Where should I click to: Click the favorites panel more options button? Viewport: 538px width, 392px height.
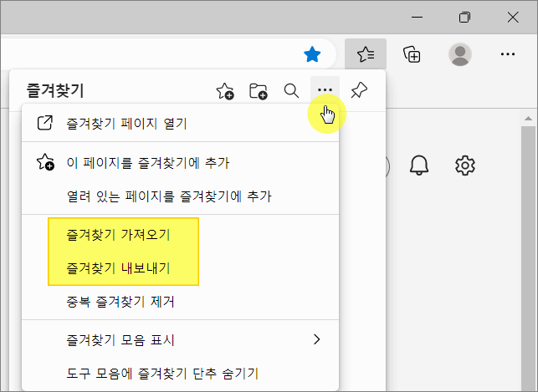pos(325,90)
